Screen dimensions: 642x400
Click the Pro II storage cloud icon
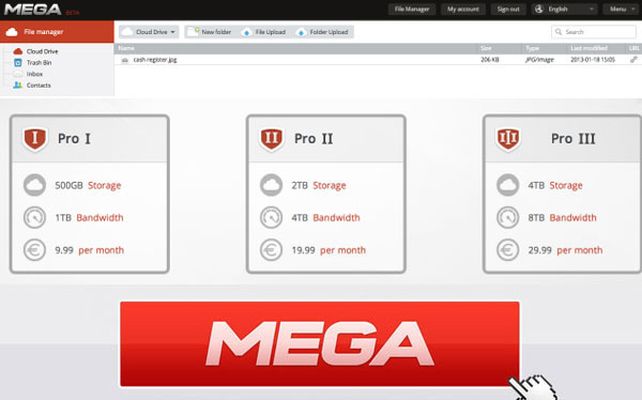point(271,185)
